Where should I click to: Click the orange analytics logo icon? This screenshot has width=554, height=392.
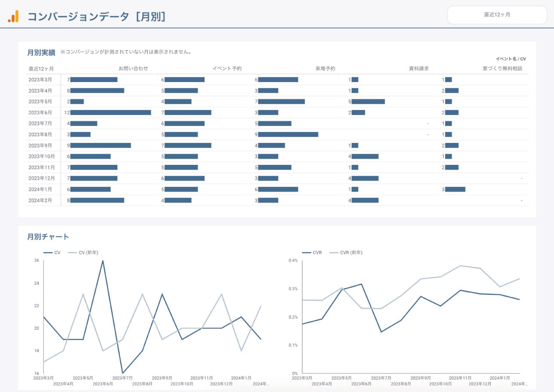(x=13, y=17)
